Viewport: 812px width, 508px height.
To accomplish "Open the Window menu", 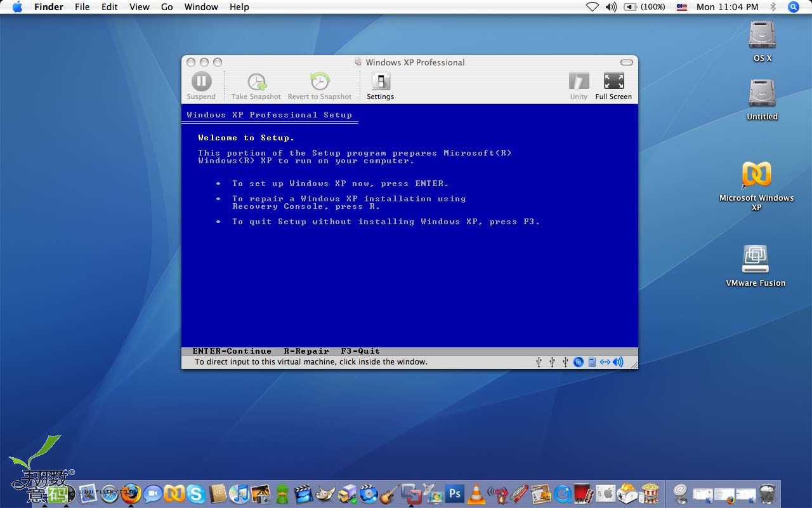I will point(201,7).
